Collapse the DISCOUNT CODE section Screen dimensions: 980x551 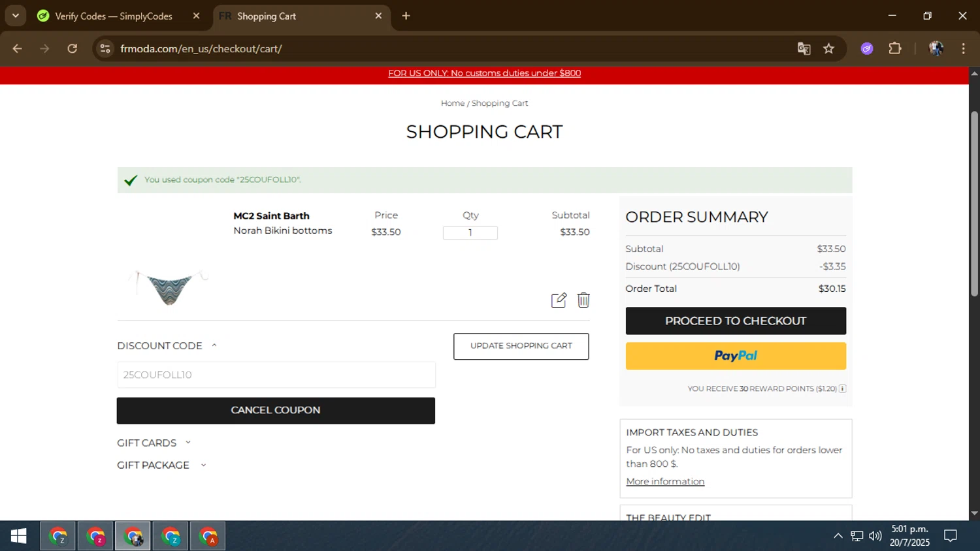(x=167, y=346)
